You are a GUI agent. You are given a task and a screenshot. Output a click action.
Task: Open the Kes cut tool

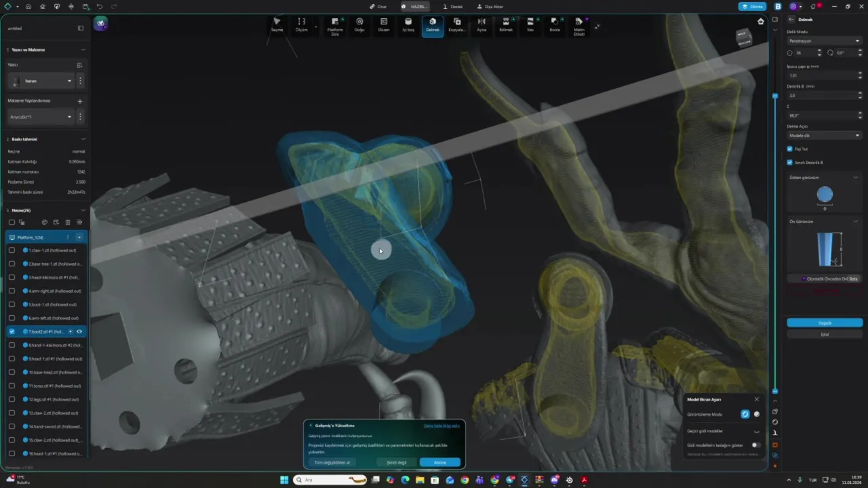[530, 25]
